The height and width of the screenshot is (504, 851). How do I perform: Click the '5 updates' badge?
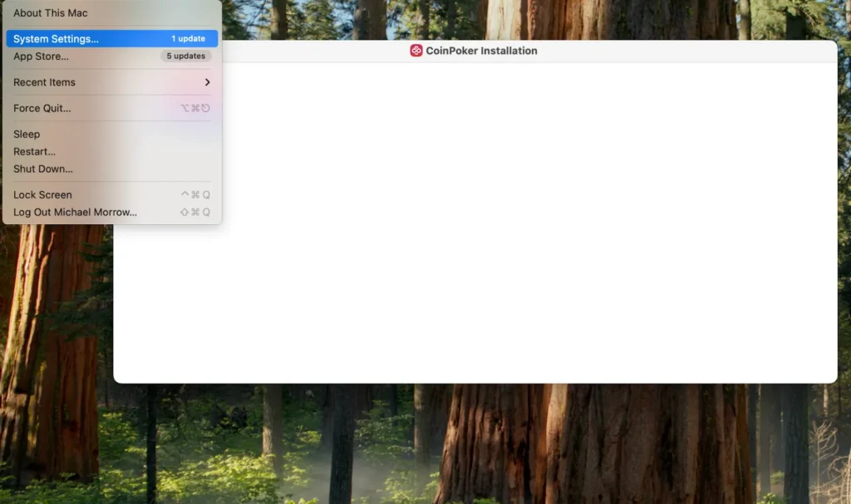pos(185,56)
